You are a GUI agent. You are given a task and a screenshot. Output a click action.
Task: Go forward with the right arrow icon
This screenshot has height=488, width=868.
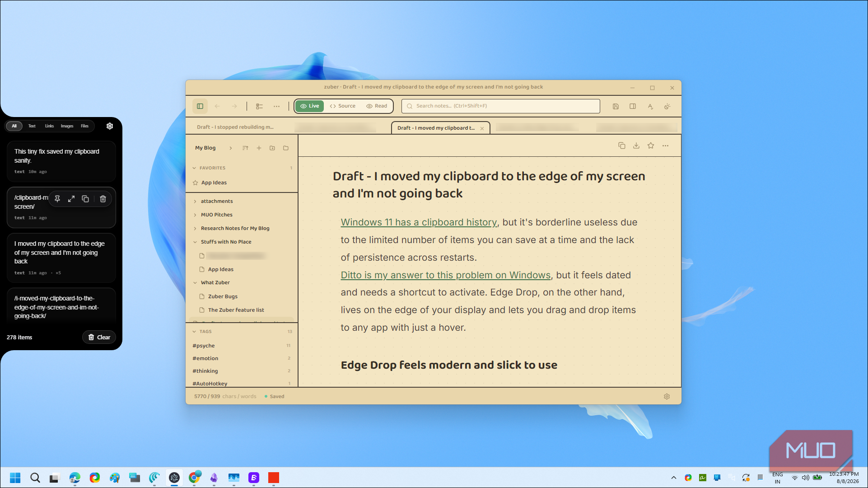234,106
